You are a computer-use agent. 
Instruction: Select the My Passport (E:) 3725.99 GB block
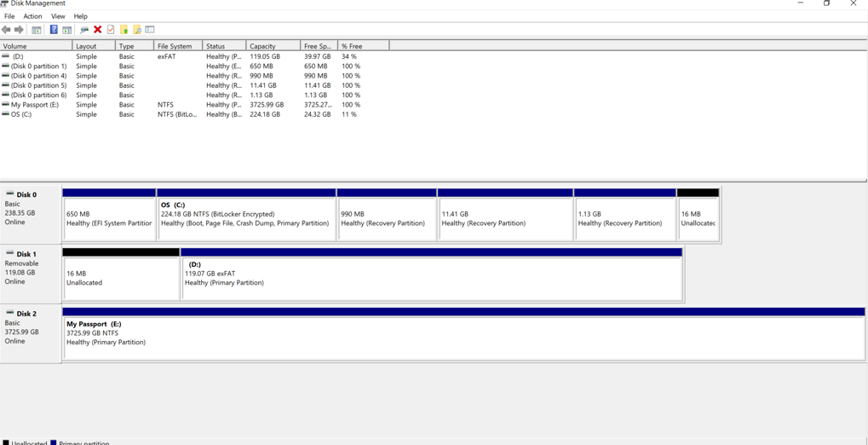tap(463, 333)
